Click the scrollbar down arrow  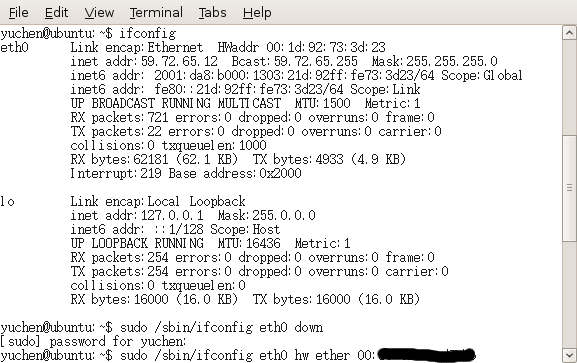[x=569, y=355]
